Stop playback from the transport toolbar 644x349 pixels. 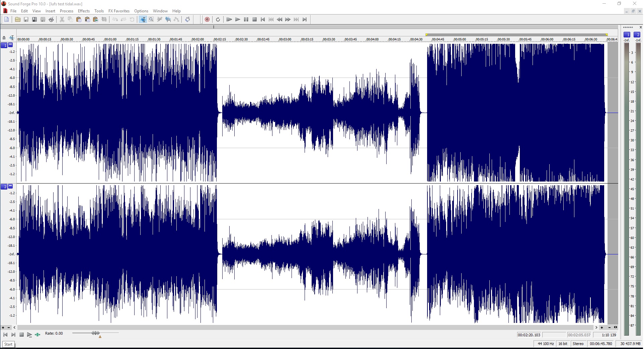254,19
